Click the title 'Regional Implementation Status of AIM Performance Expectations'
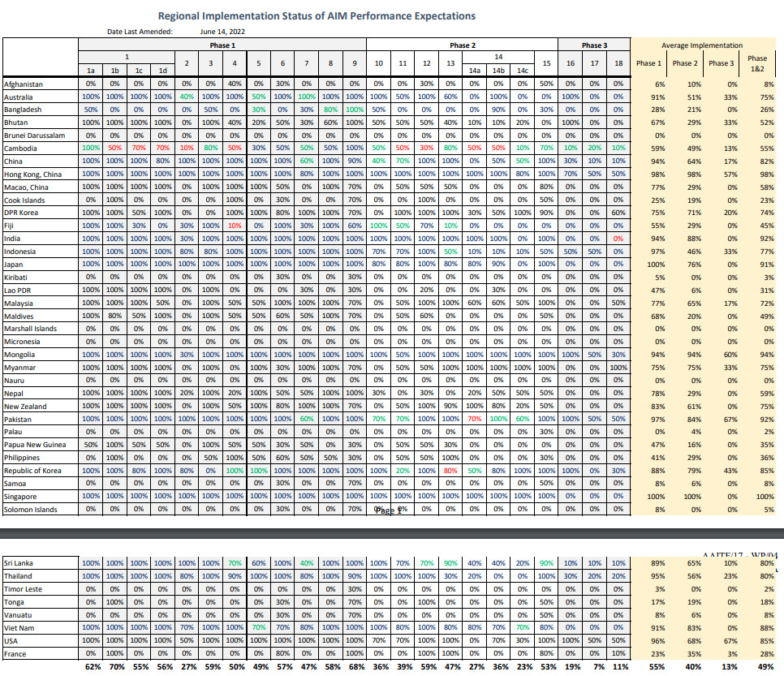 click(x=317, y=16)
